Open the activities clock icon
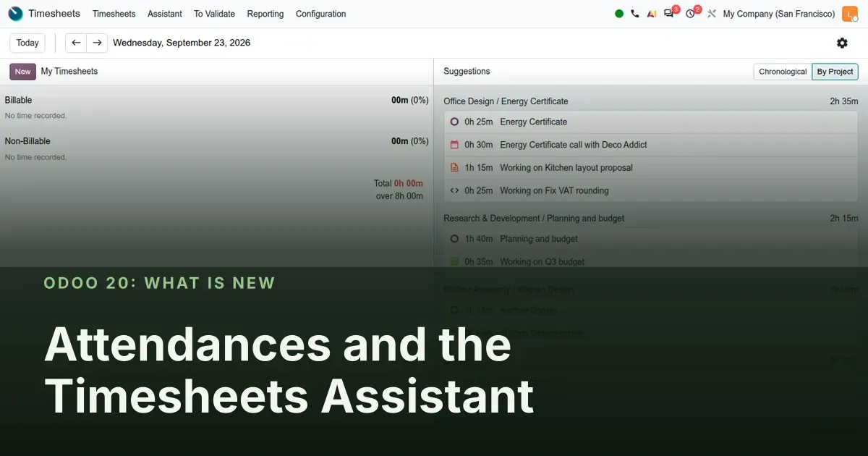 click(x=690, y=14)
